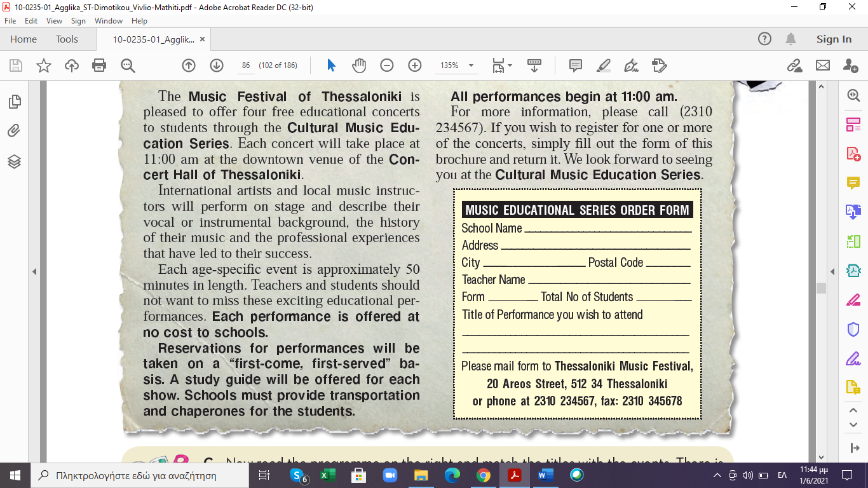Click the Zoom out minus button

[386, 65]
